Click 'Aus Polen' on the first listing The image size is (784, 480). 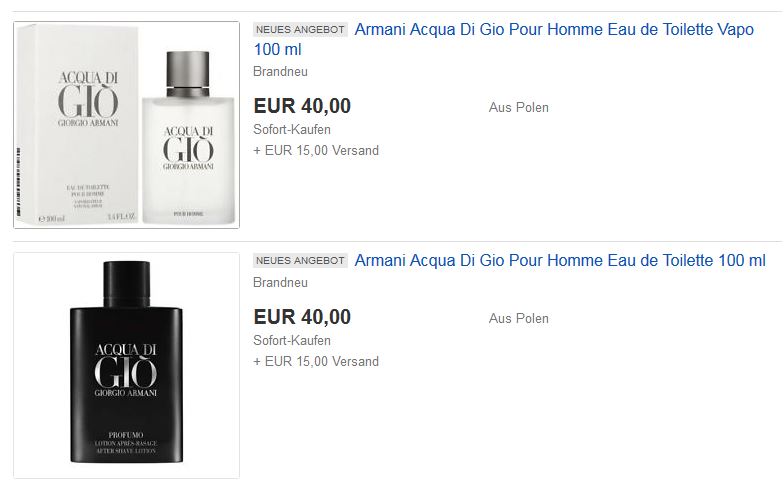point(518,108)
